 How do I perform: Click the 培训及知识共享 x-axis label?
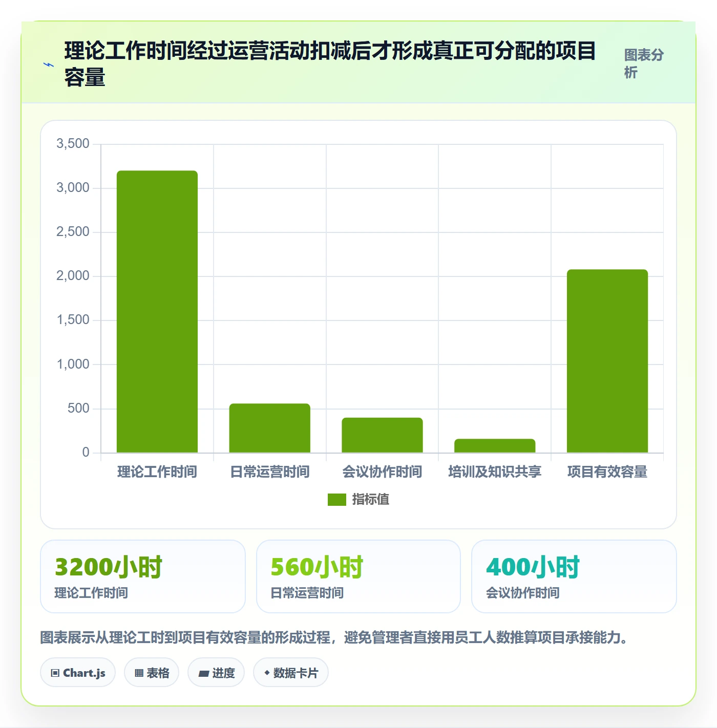(495, 472)
